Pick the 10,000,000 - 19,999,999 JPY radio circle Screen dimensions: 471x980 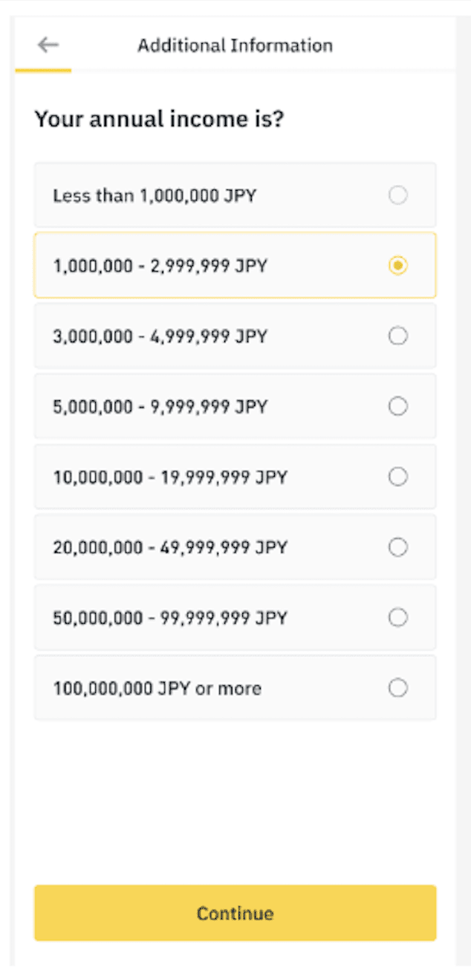(398, 477)
